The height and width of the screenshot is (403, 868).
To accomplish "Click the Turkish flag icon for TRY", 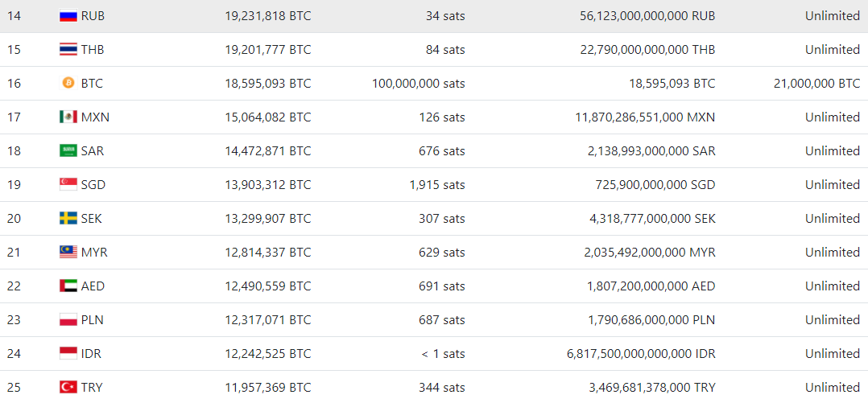I will click(68, 388).
